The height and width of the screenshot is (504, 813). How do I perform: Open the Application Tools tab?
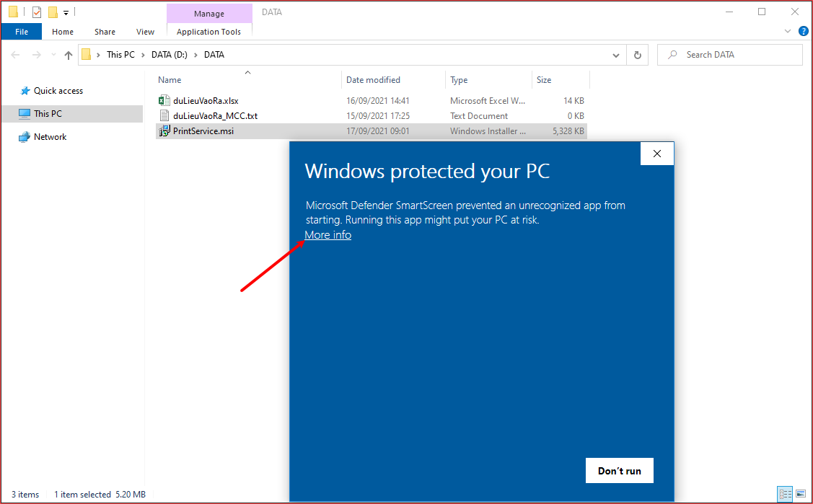coord(209,32)
